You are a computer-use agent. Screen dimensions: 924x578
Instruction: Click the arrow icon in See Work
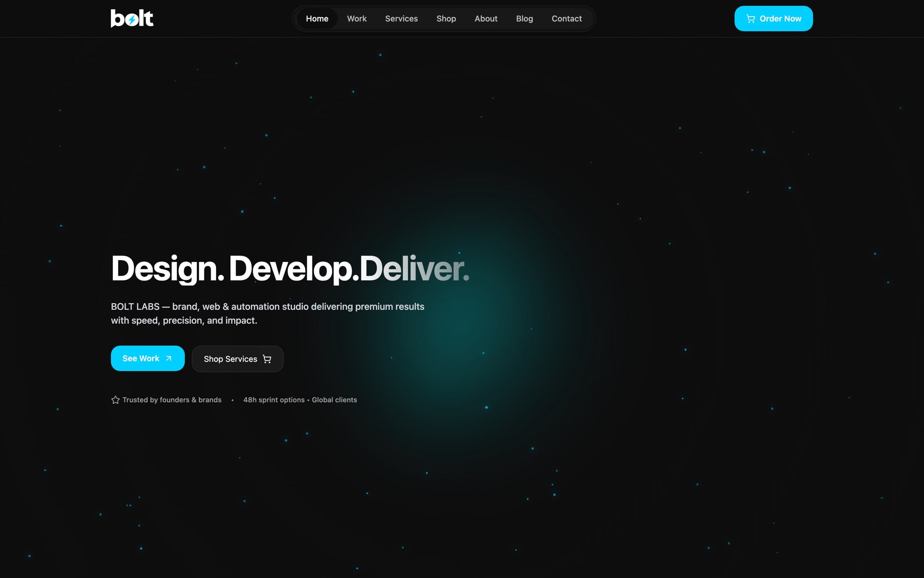pyautogui.click(x=169, y=358)
